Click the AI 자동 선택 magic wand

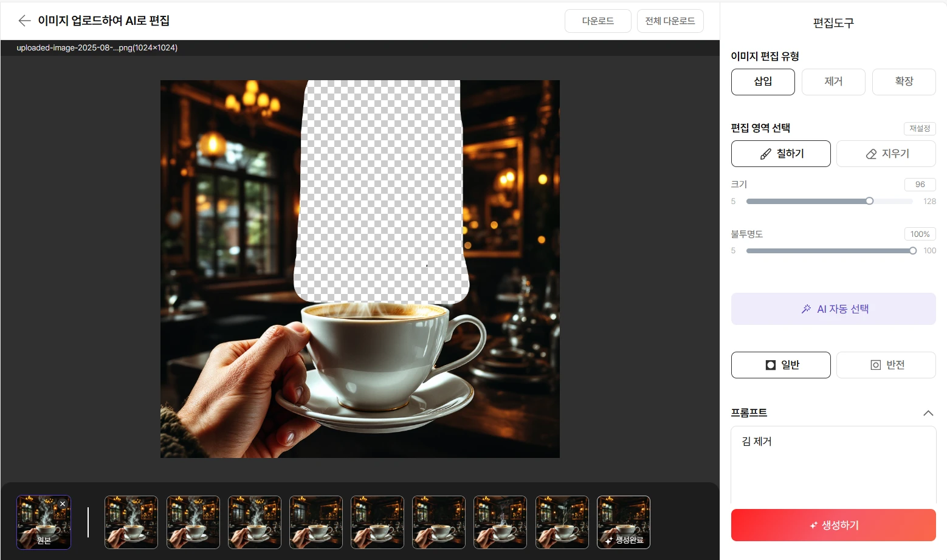[x=833, y=309]
